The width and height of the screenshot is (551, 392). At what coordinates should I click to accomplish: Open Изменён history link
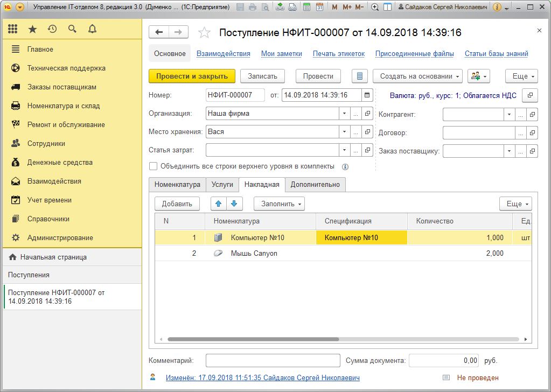(262, 377)
